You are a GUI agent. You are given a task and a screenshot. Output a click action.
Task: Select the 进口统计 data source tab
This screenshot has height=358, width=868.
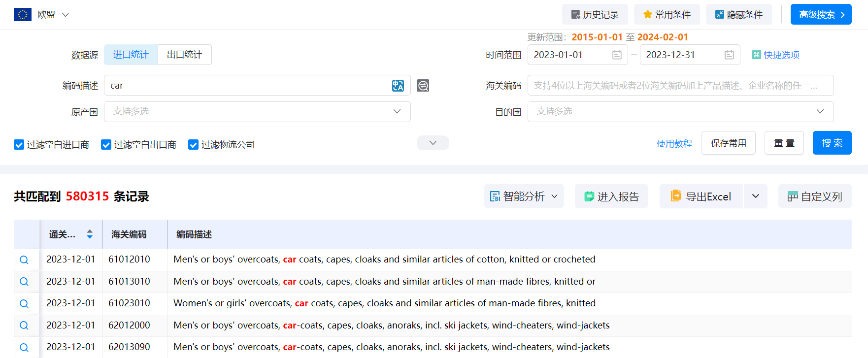(x=131, y=55)
